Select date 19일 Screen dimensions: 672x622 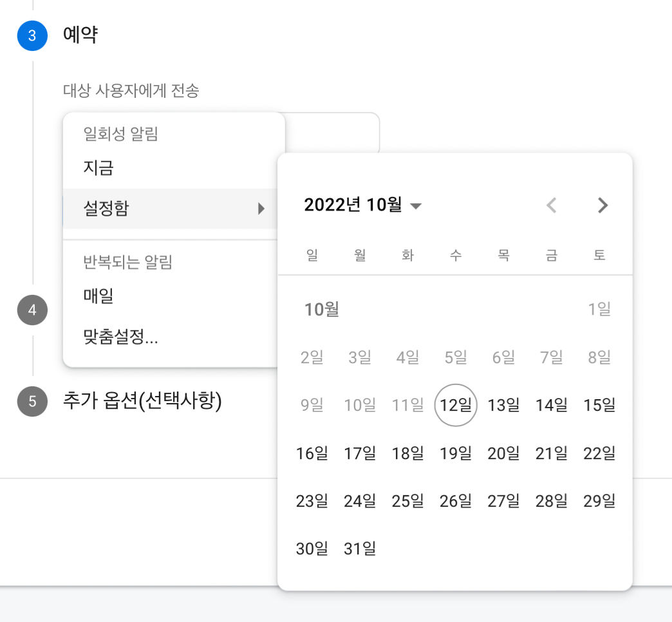point(456,453)
